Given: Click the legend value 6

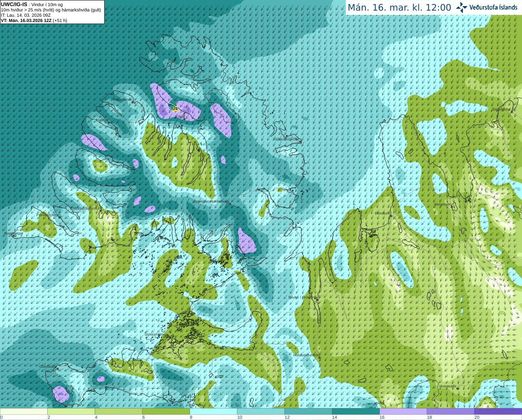Looking at the screenshot, I should point(144,418).
